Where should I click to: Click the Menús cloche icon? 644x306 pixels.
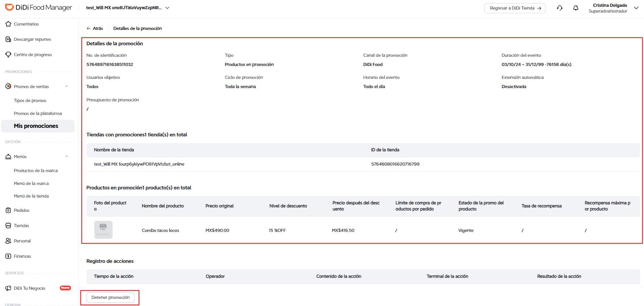coord(8,156)
